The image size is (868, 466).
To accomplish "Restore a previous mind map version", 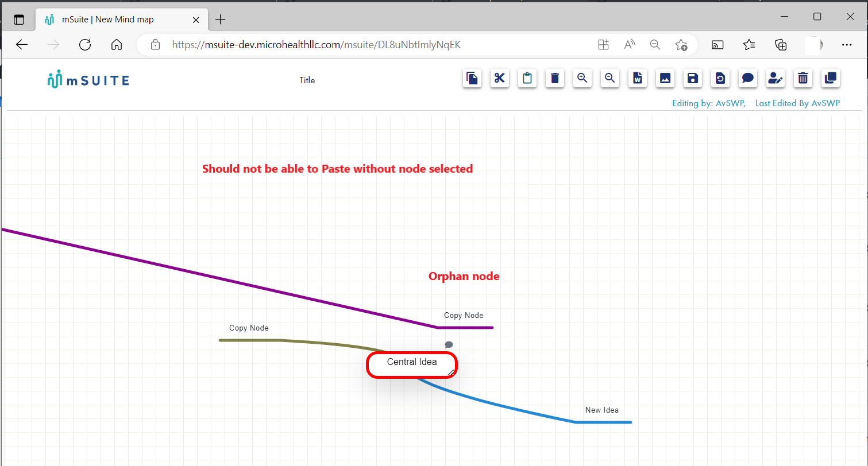I will [x=720, y=79].
